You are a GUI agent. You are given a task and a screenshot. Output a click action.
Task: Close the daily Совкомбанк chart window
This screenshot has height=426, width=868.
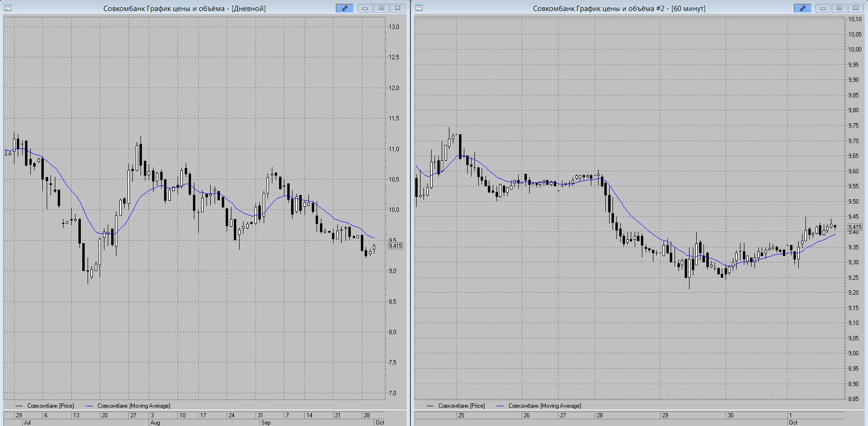[x=398, y=8]
